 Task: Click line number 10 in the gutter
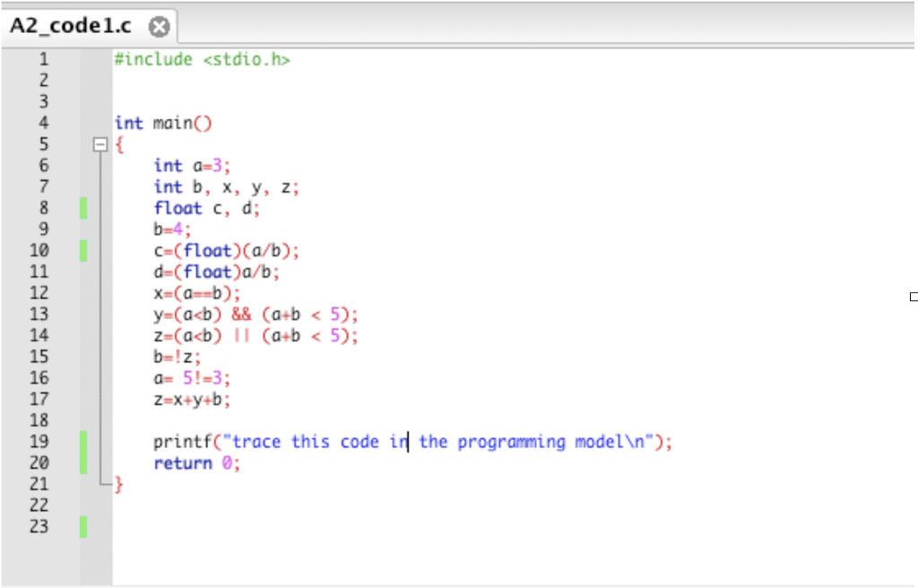click(x=39, y=251)
